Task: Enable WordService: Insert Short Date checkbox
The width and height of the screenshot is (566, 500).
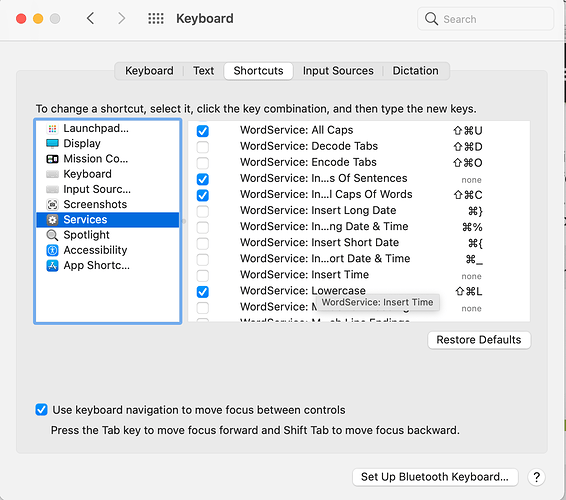Action: pyautogui.click(x=203, y=243)
